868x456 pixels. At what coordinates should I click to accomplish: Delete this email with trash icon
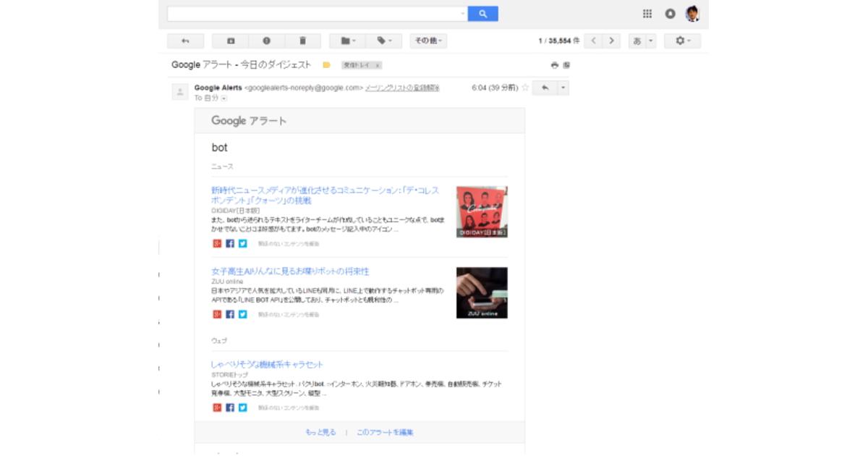coord(303,41)
